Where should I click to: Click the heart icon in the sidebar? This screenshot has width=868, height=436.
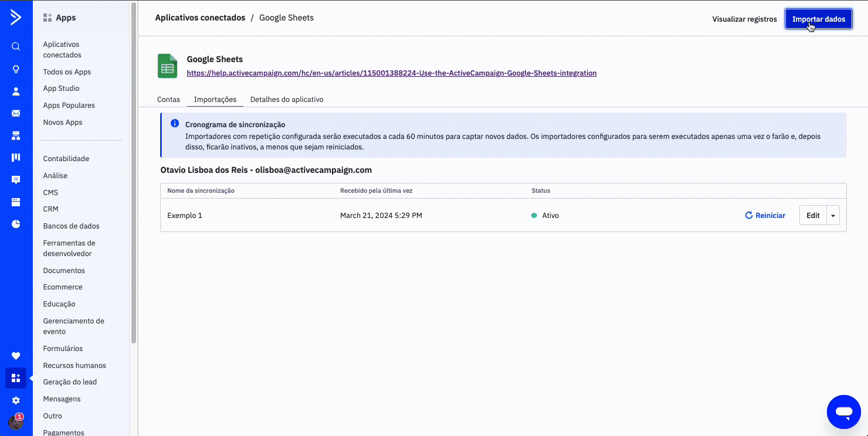pyautogui.click(x=16, y=356)
